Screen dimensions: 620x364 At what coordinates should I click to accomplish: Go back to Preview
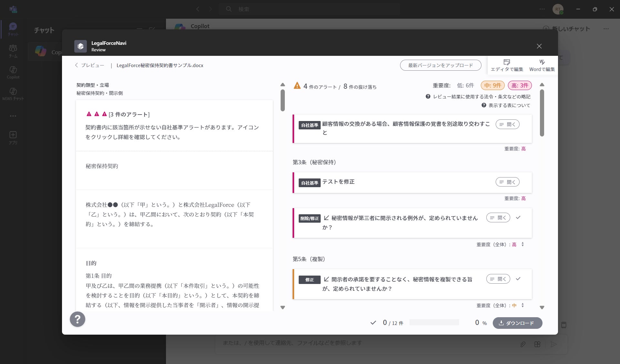(x=90, y=65)
